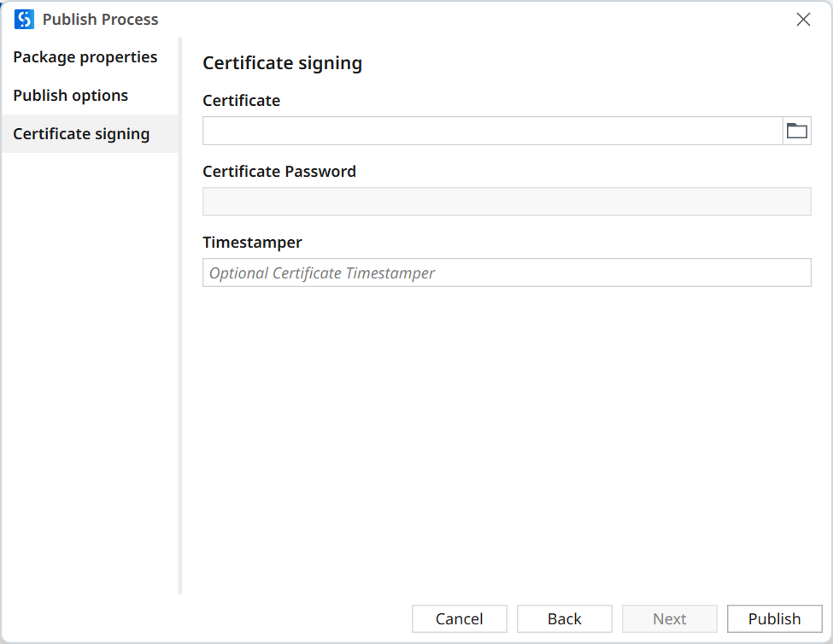Switch to Package properties section
Screen dimensions: 833x644
[85, 56]
